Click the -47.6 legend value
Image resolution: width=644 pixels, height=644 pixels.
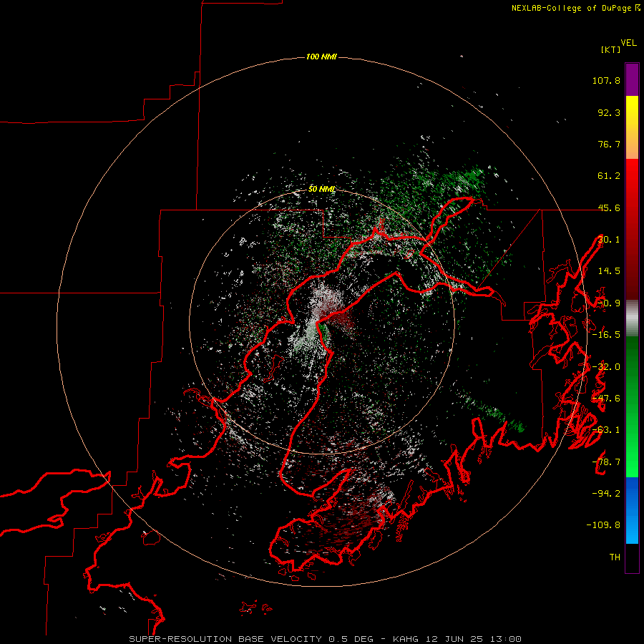606,399
